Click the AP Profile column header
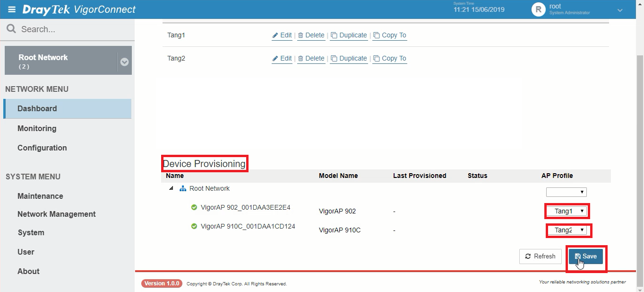This screenshot has height=292, width=644. click(x=557, y=176)
